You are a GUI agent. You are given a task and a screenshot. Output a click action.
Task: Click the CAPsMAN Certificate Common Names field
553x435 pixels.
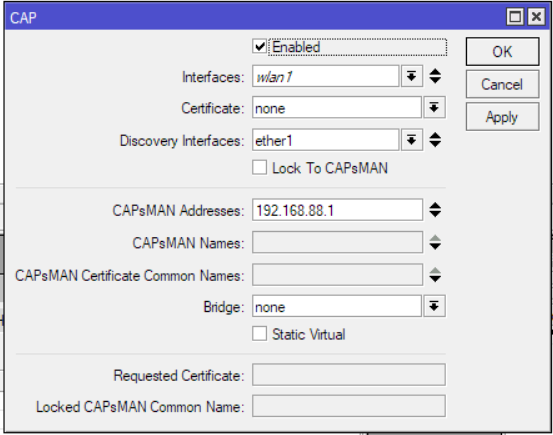[x=338, y=275]
